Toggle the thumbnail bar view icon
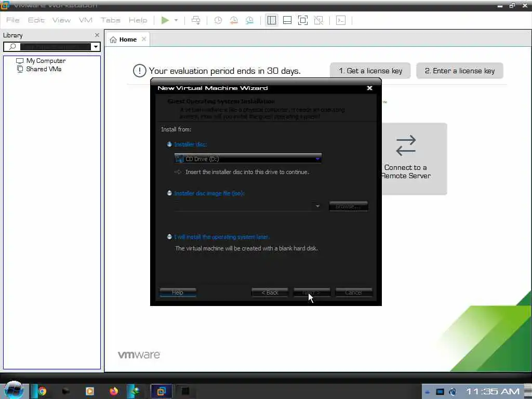Screen dimensions: 532x399 point(287,20)
